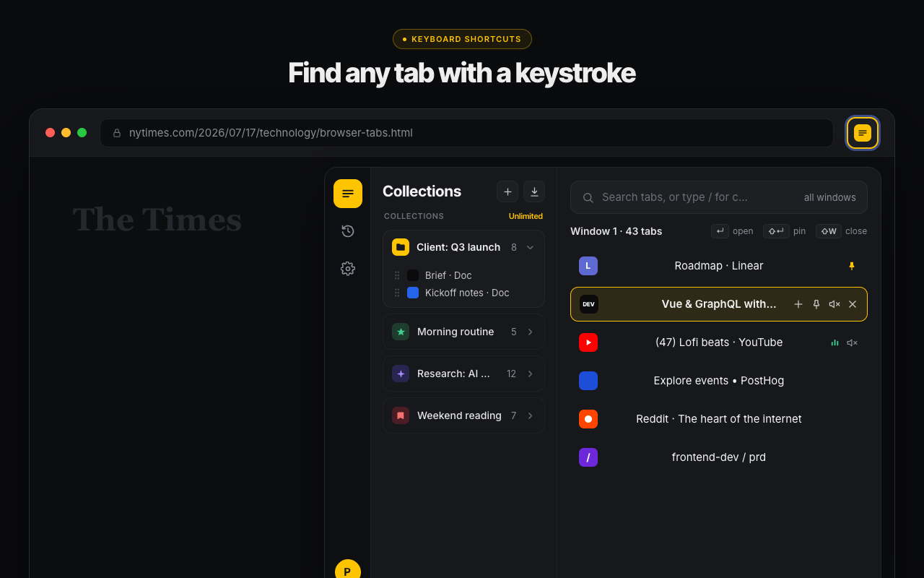This screenshot has width=924, height=578.
Task: Click the import collections download-arrow button
Action: pyautogui.click(x=534, y=191)
